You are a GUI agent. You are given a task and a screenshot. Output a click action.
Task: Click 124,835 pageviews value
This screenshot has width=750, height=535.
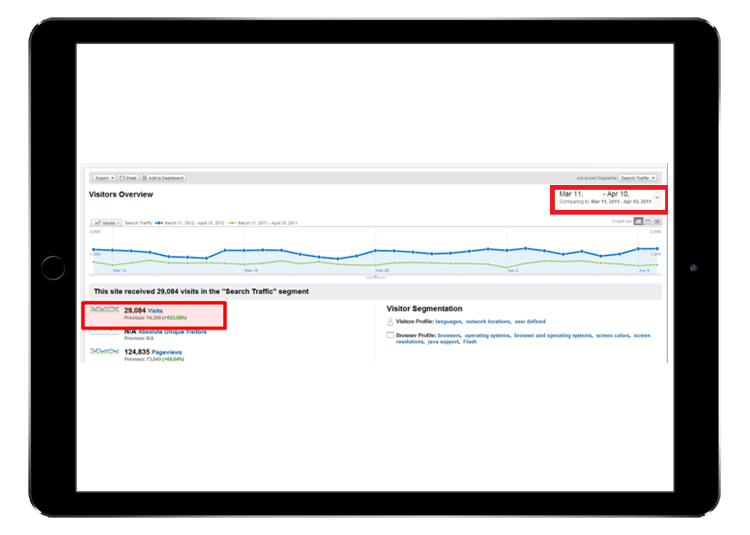tap(137, 352)
